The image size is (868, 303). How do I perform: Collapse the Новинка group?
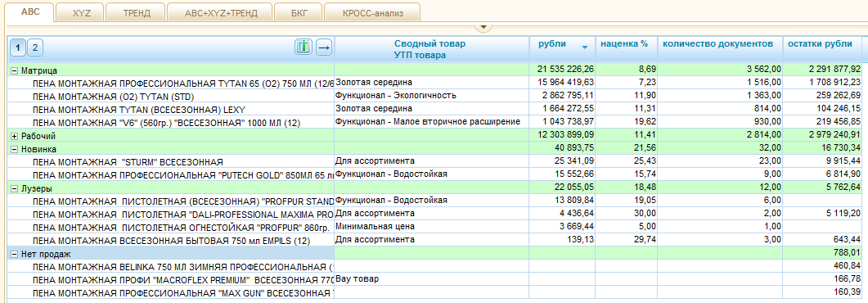14,149
